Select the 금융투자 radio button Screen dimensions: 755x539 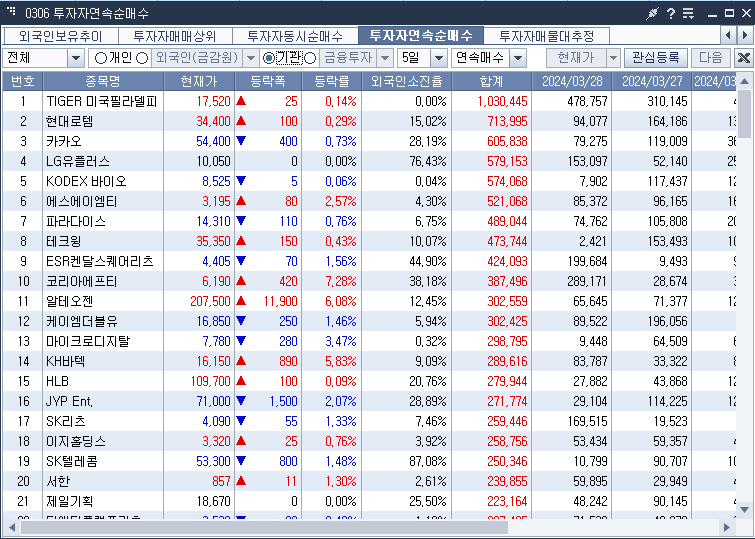pos(311,58)
